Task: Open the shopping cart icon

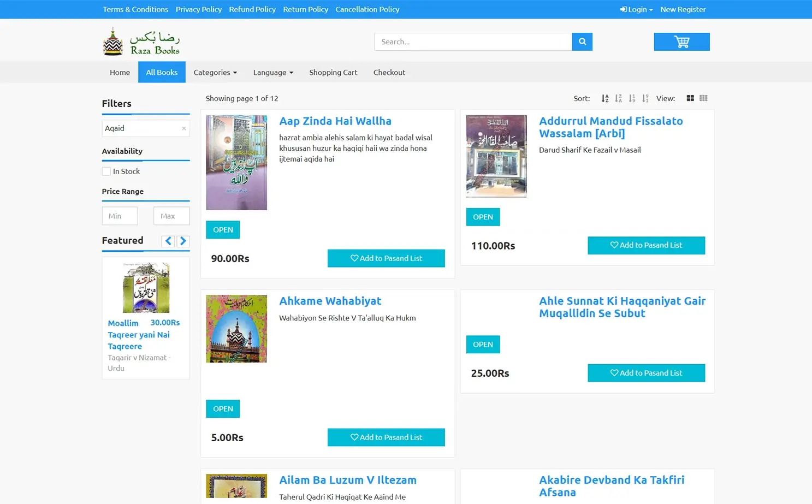Action: pyautogui.click(x=681, y=41)
